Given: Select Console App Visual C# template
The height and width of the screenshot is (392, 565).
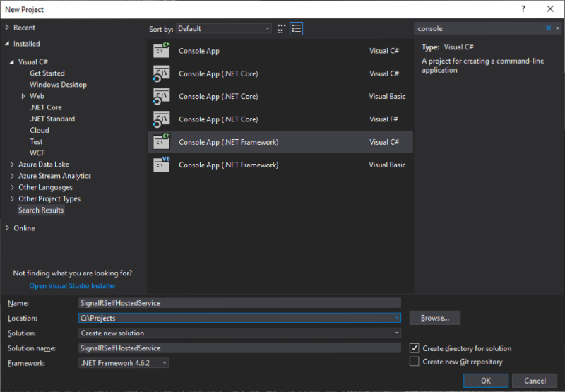Looking at the screenshot, I should 280,51.
